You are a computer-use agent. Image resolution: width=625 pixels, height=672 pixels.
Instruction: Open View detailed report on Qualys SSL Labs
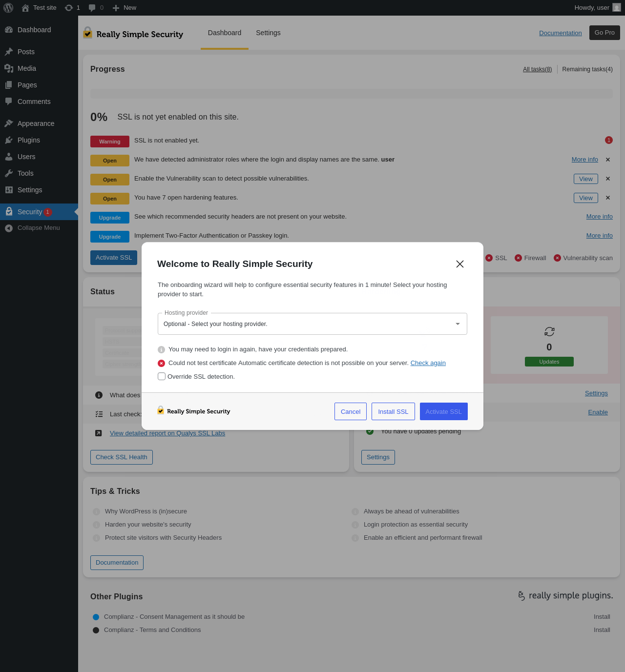(x=167, y=433)
